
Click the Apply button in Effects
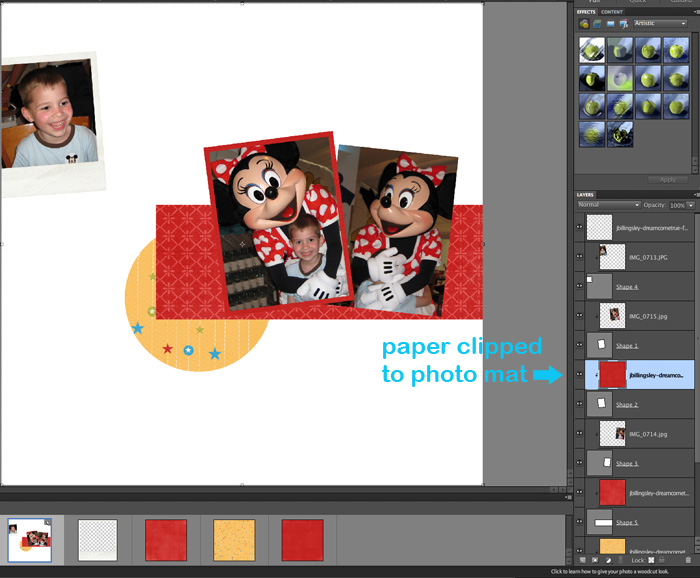667,180
